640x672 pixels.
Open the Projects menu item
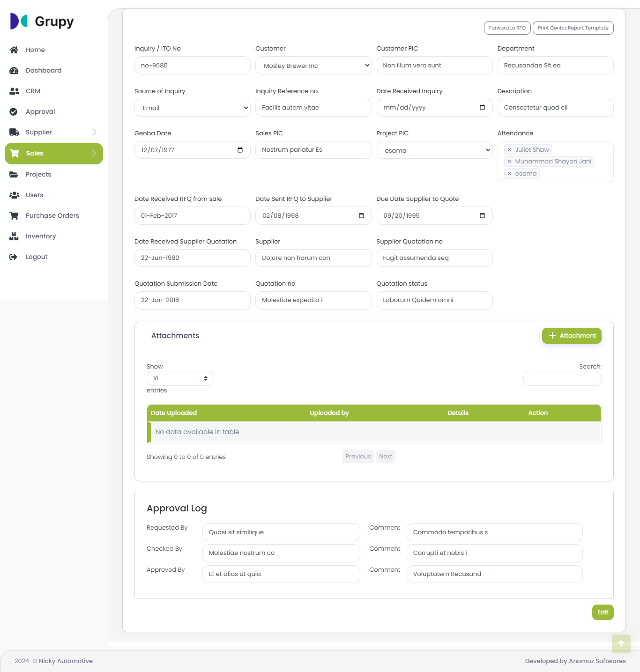click(x=38, y=174)
